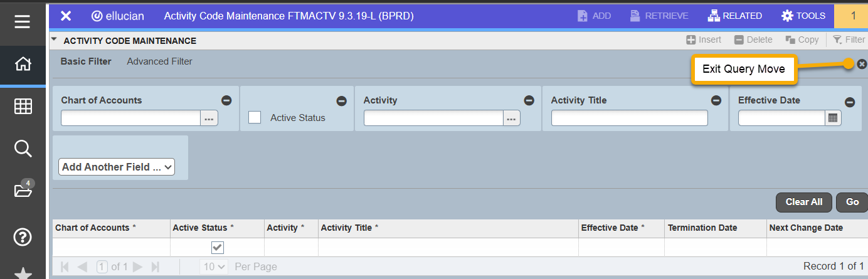The height and width of the screenshot is (279, 868).
Task: Open the Tools menu
Action: [x=803, y=16]
